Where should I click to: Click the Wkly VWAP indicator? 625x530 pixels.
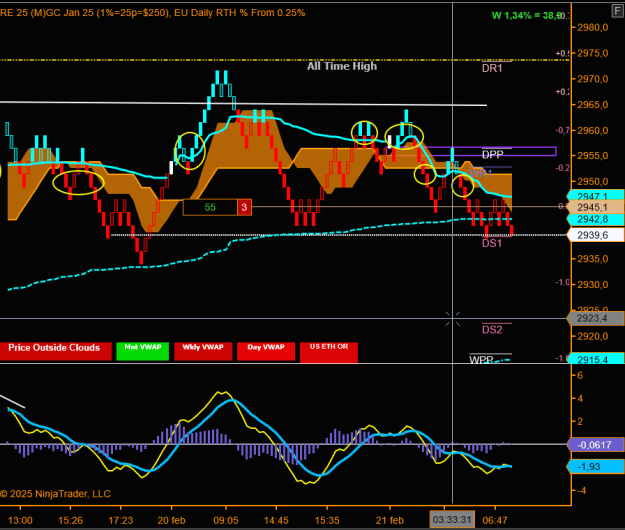click(x=203, y=351)
